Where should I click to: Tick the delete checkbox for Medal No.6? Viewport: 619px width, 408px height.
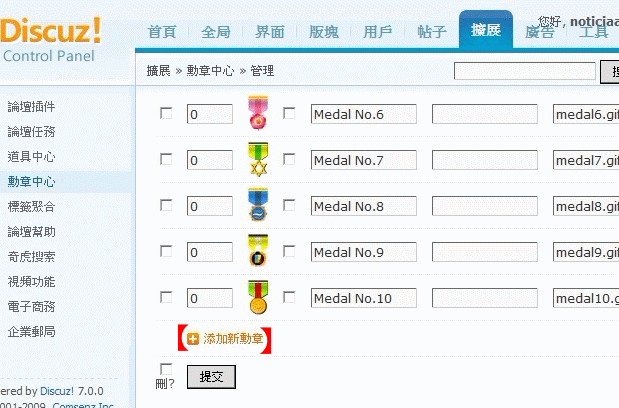click(x=166, y=113)
